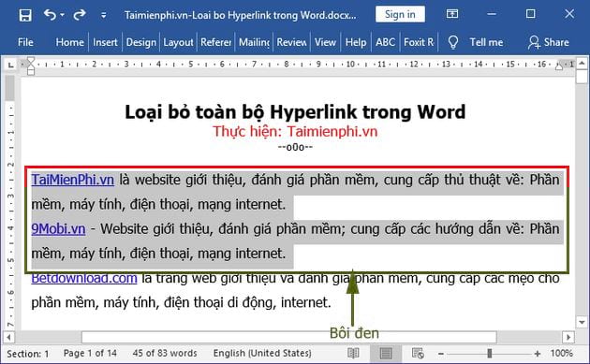
Task: Click the Share person icon
Action: (x=534, y=42)
